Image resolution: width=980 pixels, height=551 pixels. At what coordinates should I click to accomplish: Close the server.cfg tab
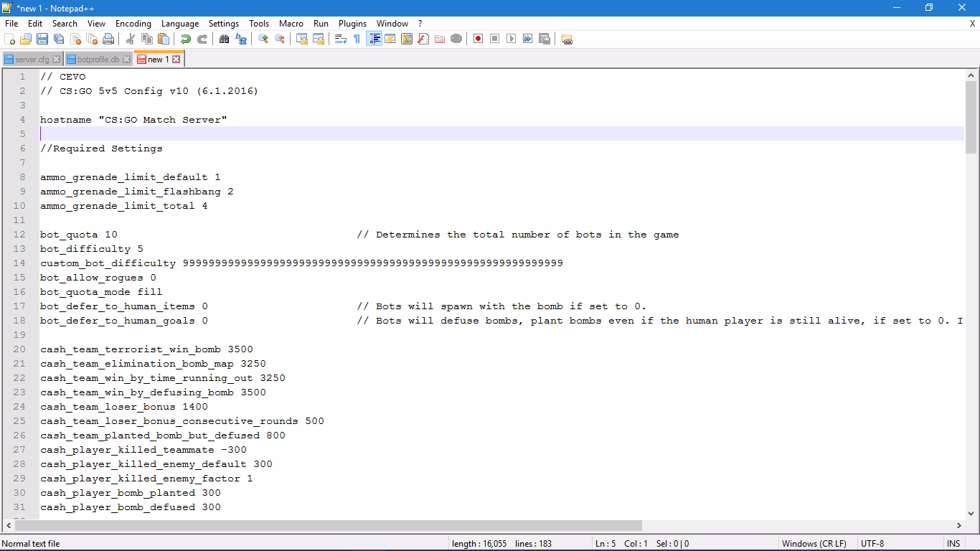point(56,60)
